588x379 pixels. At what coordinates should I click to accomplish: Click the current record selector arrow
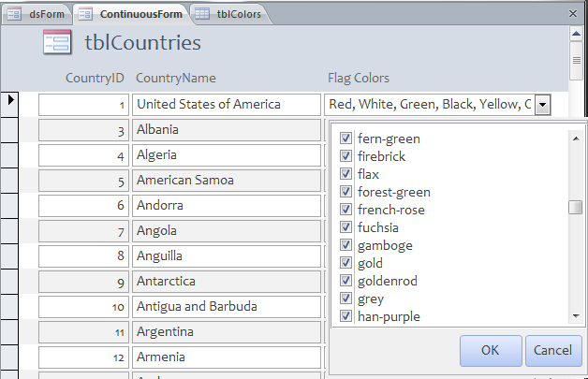[10, 100]
